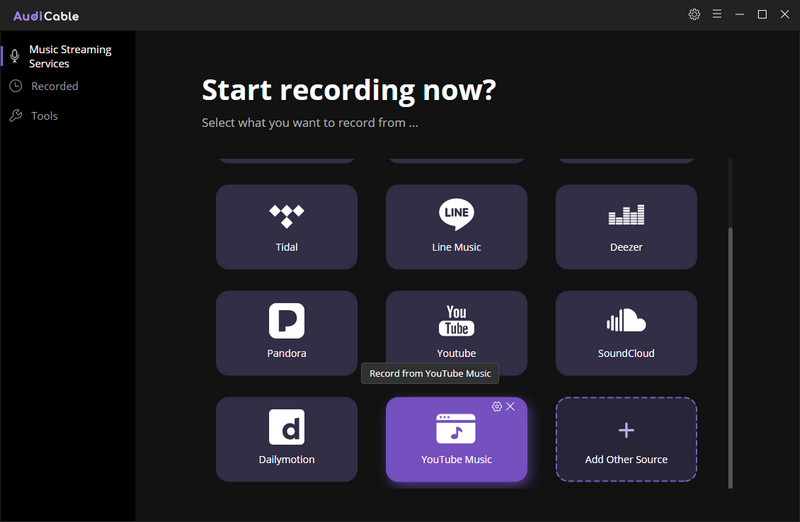Click the AudiCable logo
The height and width of the screenshot is (522, 800).
(46, 16)
